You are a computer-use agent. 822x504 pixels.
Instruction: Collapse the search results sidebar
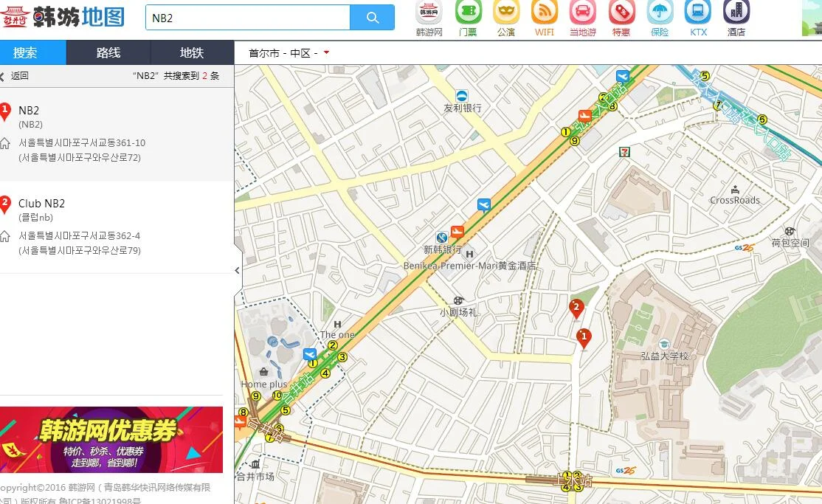point(236,270)
